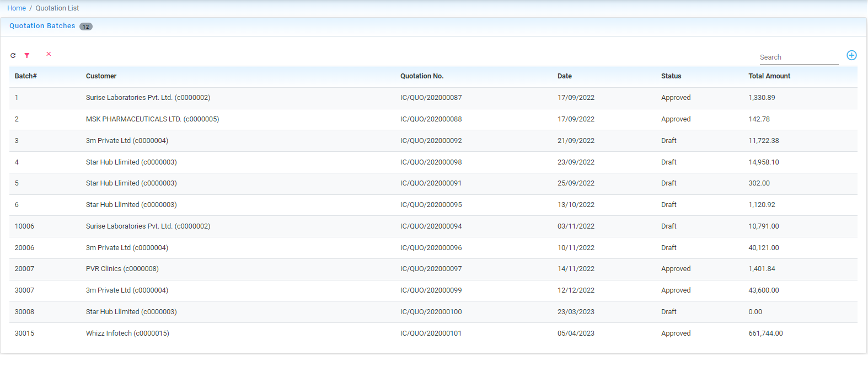Click the Search input field

click(x=799, y=57)
